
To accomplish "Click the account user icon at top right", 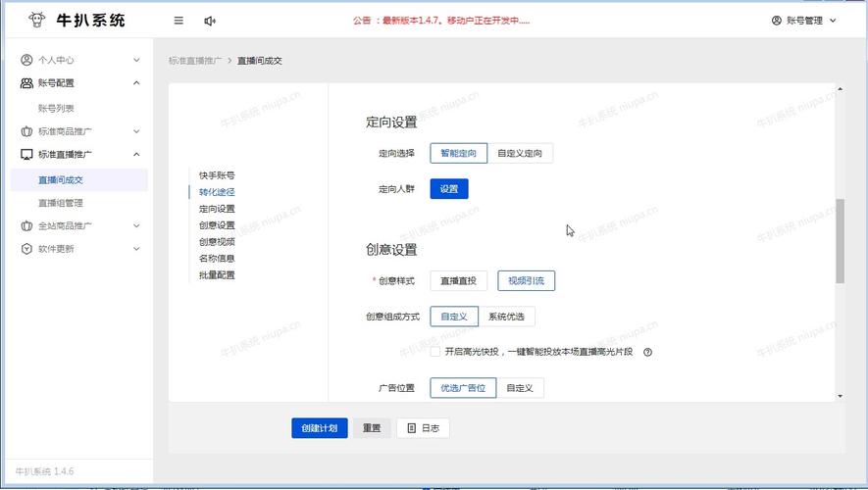I will pyautogui.click(x=777, y=21).
